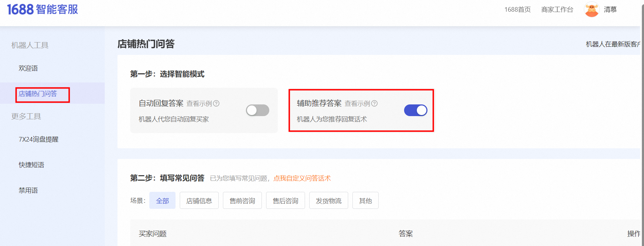Screen dimensions: 644x246
Task: Open 7X24询盘提醒 in the sidebar
Action: click(39, 139)
